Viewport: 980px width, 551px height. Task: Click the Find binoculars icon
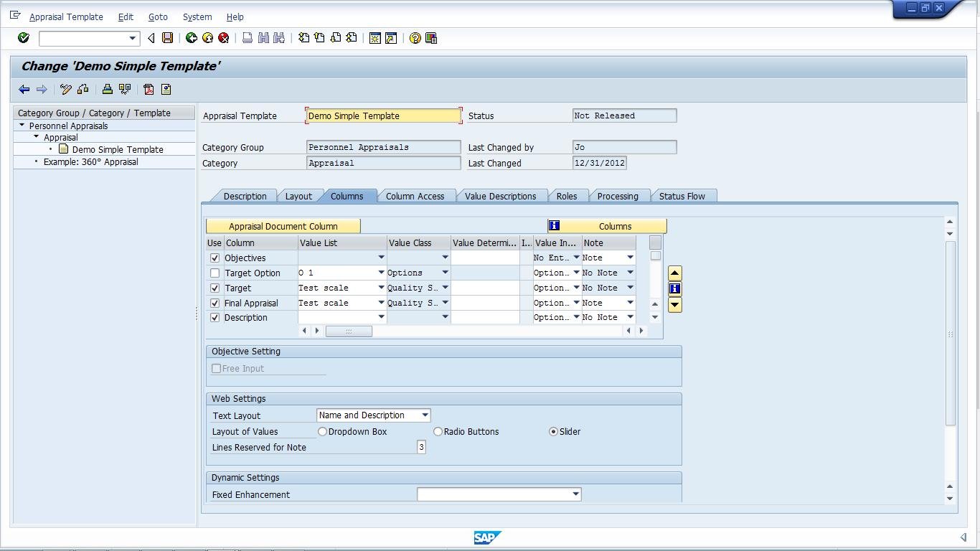click(x=263, y=38)
